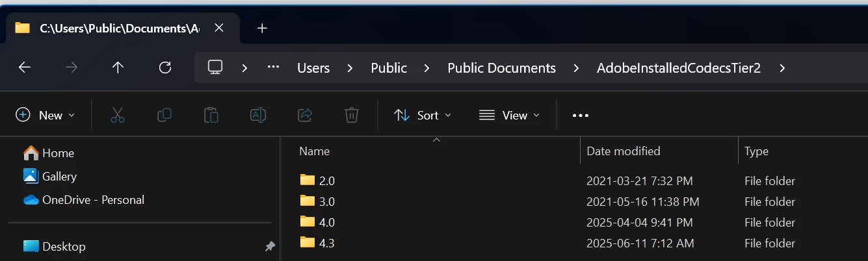Open the Sort dropdown menu
868x261 pixels.
(x=423, y=115)
